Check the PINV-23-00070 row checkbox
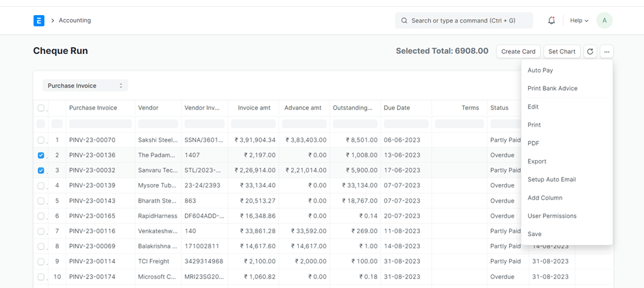The width and height of the screenshot is (644, 288). (41, 140)
